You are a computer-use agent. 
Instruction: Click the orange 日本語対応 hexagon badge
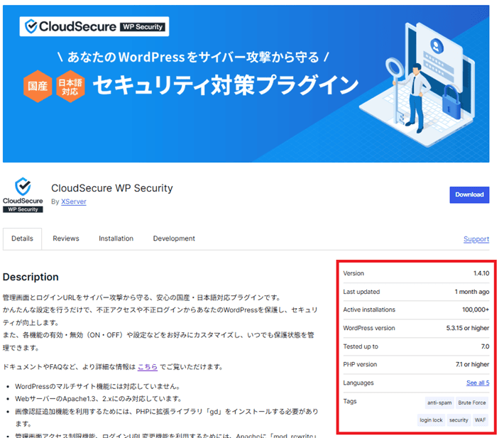coord(70,86)
